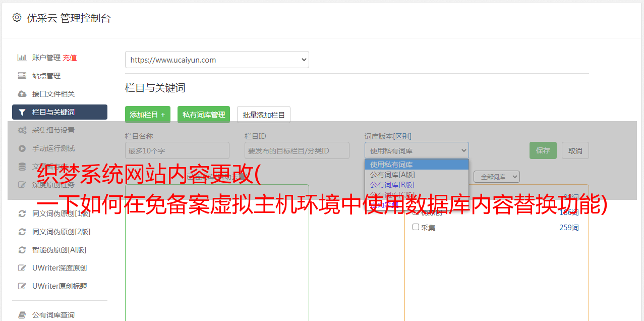Click the refresh icon for 同义词伪原创[2版]

[22, 232]
